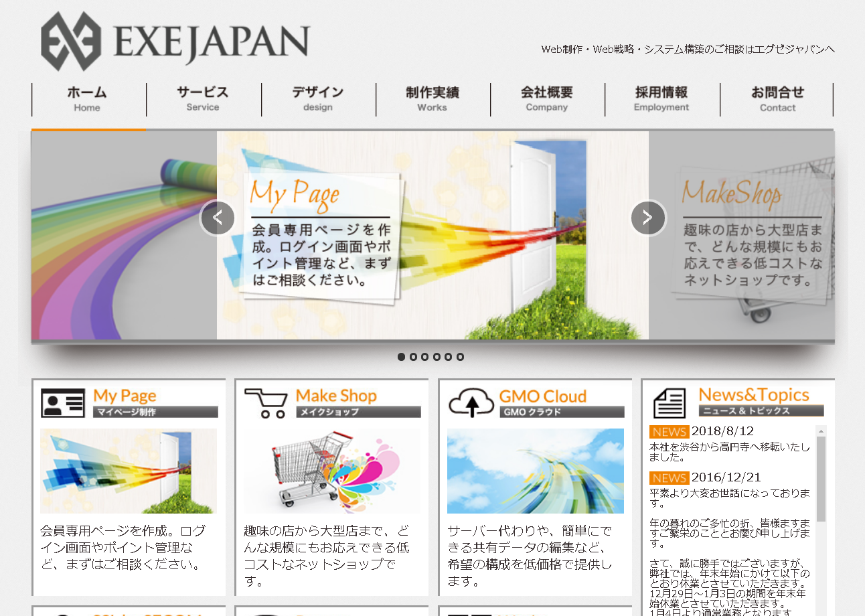Open 制作実績 Works menu item
The height and width of the screenshot is (616, 865).
[432, 99]
